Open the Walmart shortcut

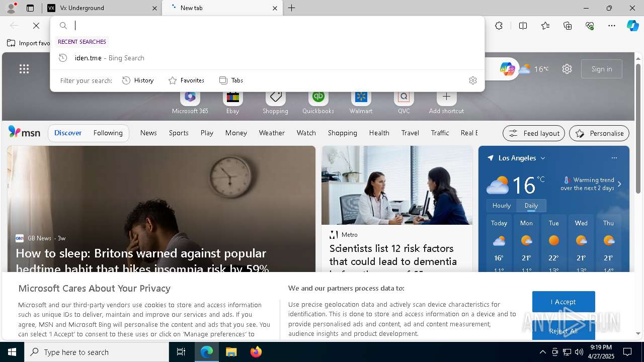pyautogui.click(x=361, y=103)
